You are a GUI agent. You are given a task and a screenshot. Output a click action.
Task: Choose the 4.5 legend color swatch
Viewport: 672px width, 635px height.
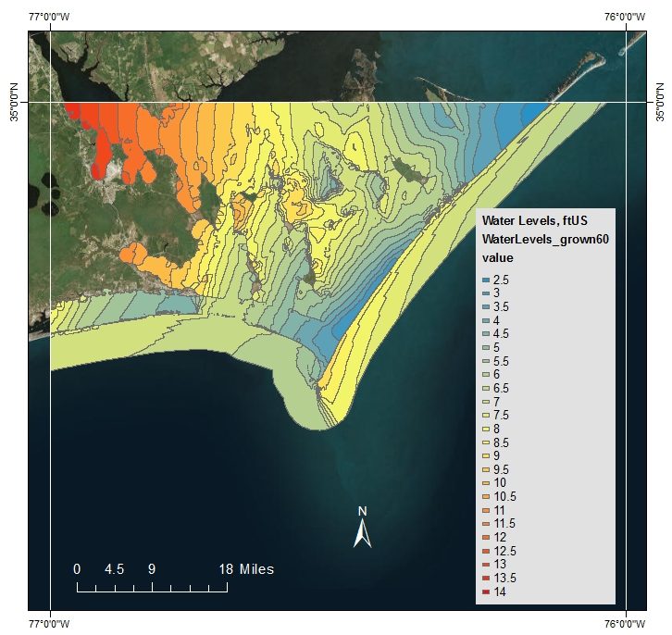tap(486, 334)
